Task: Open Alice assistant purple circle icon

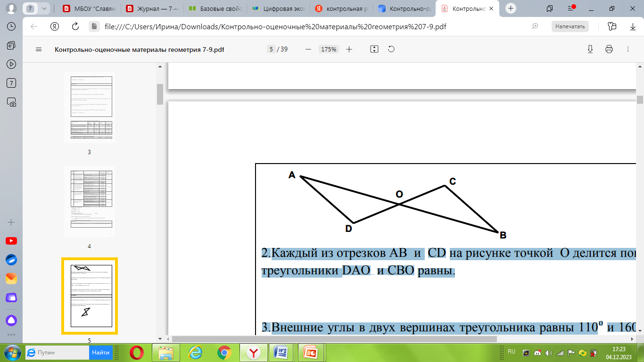Action: 11,321
